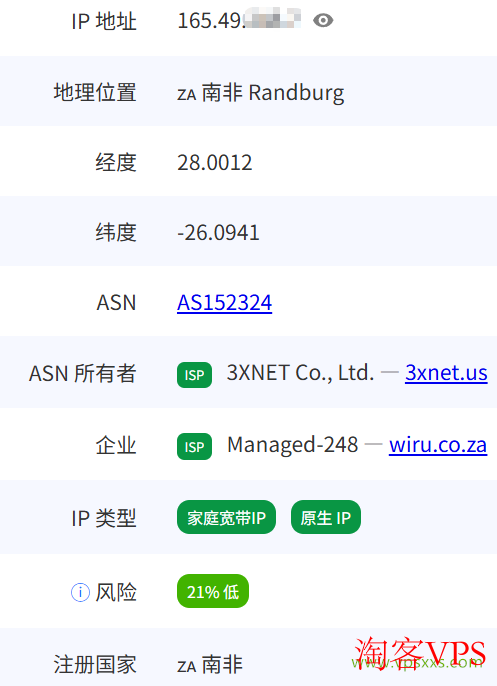Click the 风险 label text

(x=116, y=592)
